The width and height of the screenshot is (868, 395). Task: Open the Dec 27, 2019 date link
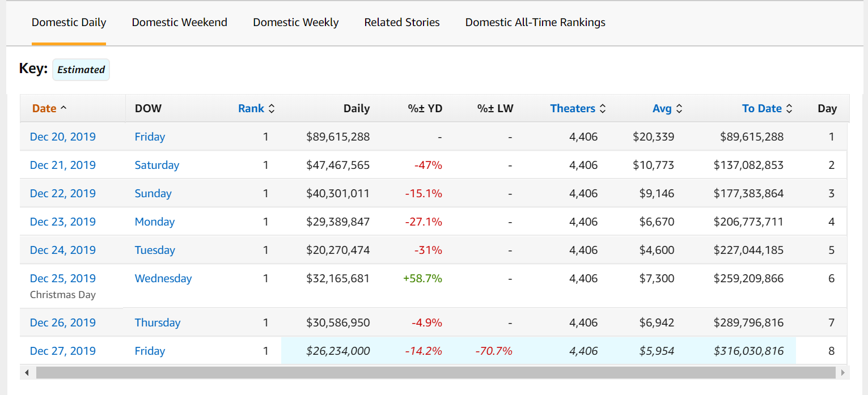pyautogui.click(x=63, y=351)
